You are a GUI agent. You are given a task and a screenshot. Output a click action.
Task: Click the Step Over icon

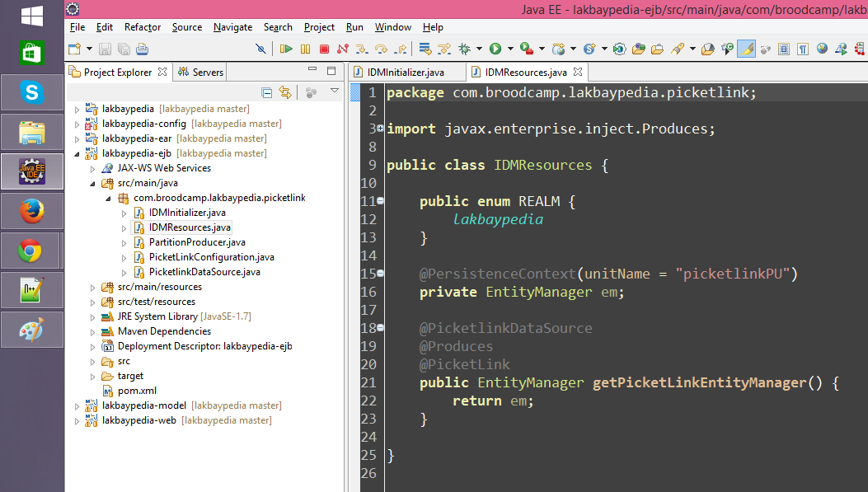pyautogui.click(x=381, y=49)
